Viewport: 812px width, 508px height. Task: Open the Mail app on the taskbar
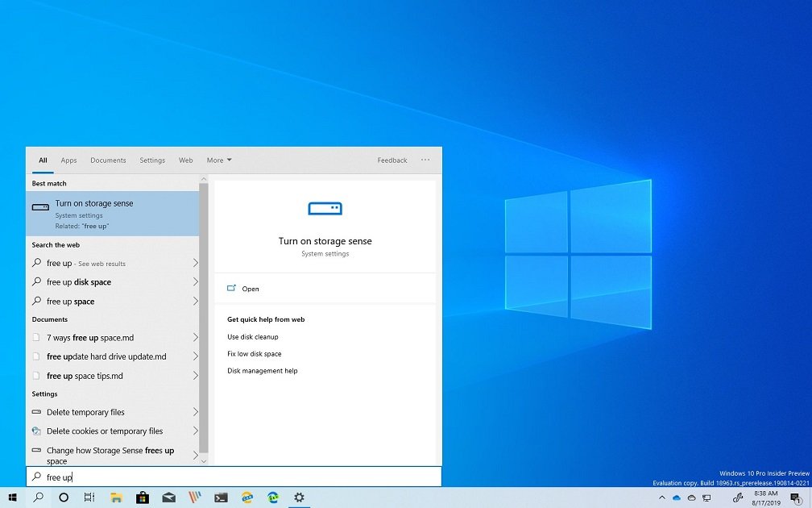pyautogui.click(x=168, y=498)
